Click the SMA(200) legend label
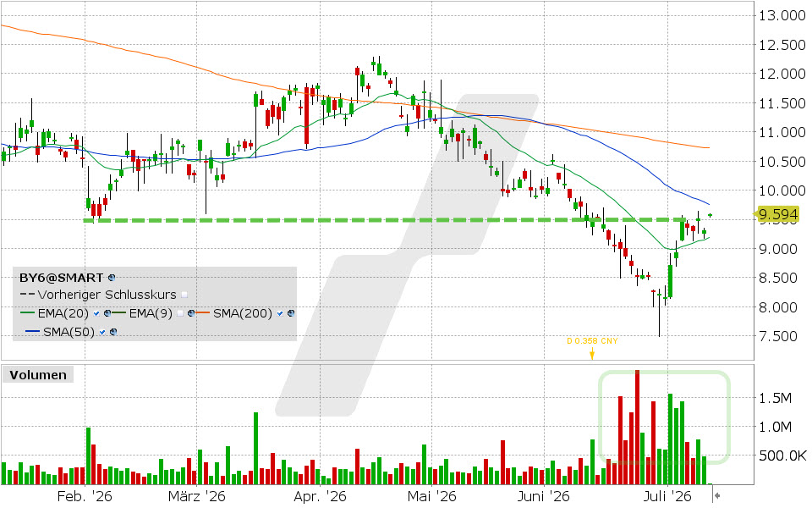The width and height of the screenshot is (812, 508). [243, 313]
